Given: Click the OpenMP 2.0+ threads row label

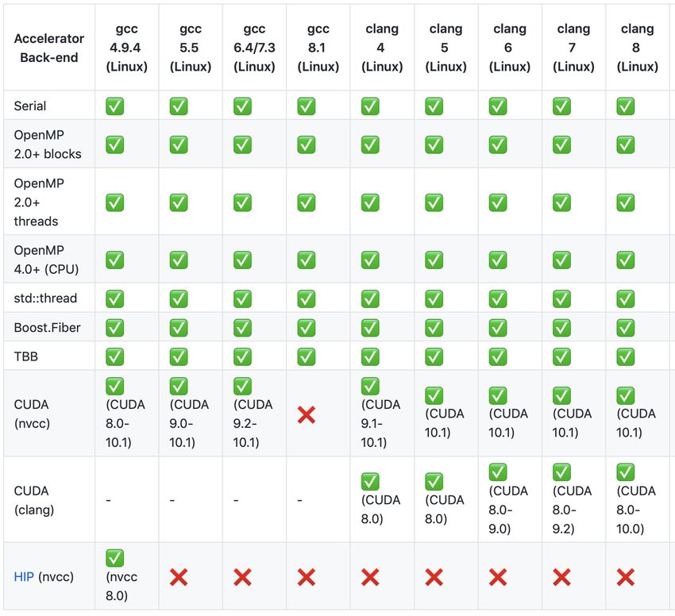Looking at the screenshot, I should point(39,202).
